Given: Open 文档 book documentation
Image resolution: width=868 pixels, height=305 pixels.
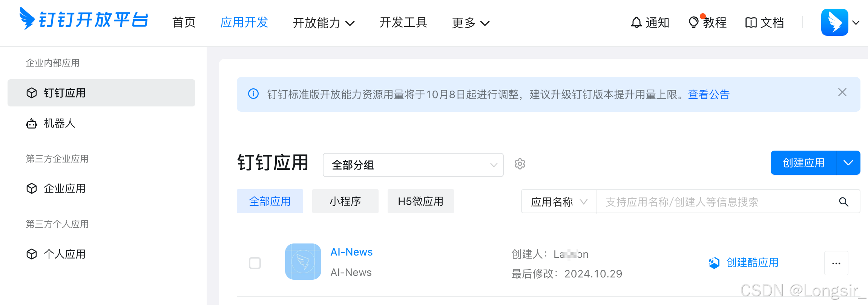Looking at the screenshot, I should [x=765, y=23].
